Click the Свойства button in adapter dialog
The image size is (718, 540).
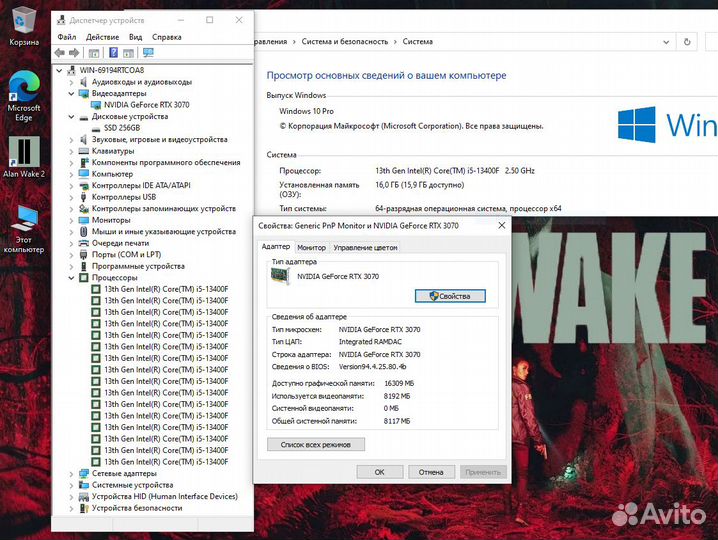tap(450, 296)
